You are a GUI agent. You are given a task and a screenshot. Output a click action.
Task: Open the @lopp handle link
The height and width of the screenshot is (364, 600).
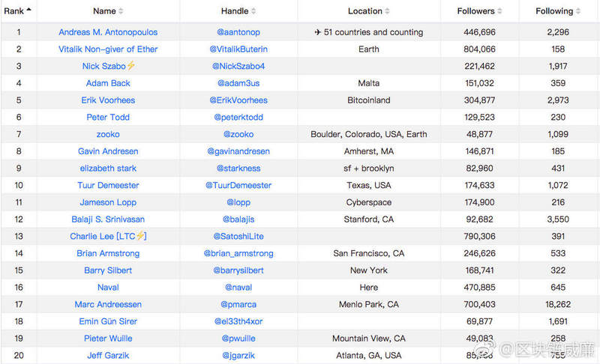238,202
